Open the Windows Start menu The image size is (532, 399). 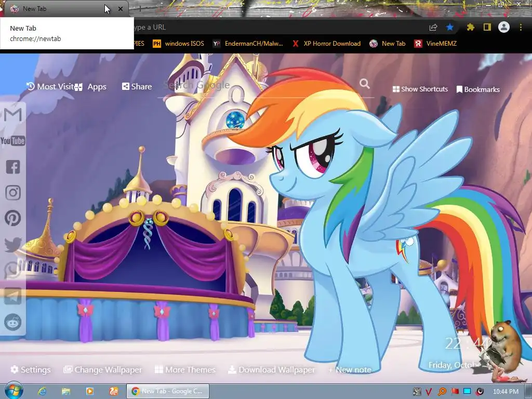[x=14, y=391]
